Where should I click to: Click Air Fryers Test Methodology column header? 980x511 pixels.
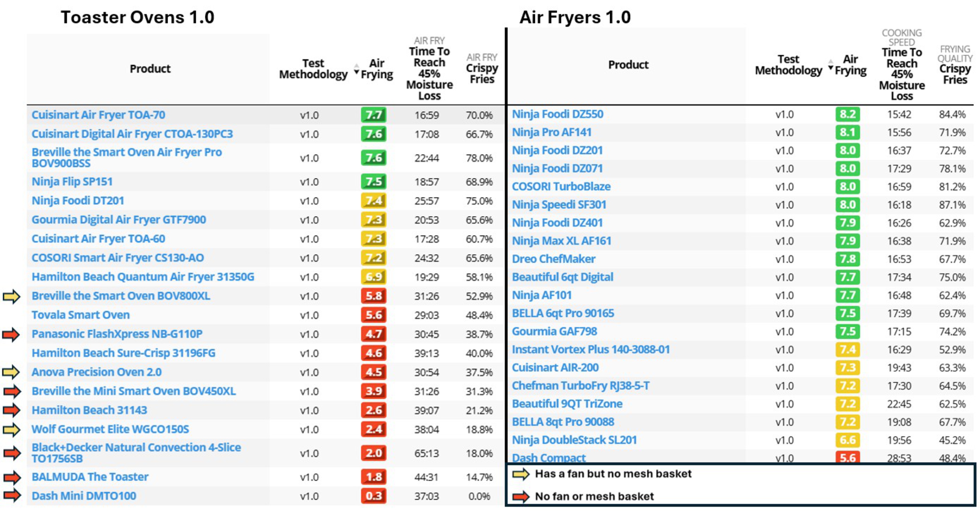(x=788, y=65)
